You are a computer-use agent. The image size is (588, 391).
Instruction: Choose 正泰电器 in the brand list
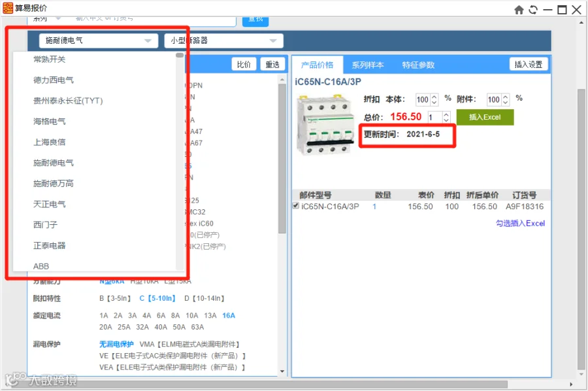coord(49,245)
